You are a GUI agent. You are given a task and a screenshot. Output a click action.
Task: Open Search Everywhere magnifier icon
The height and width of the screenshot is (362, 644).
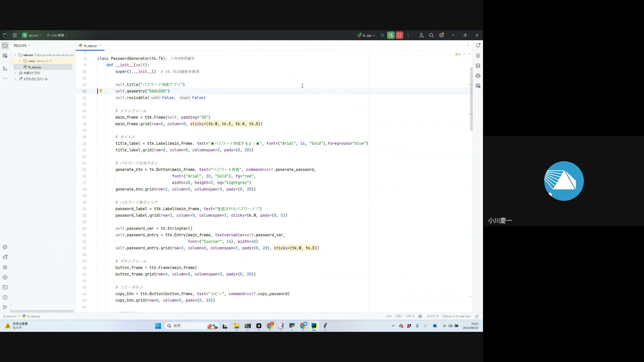click(431, 35)
